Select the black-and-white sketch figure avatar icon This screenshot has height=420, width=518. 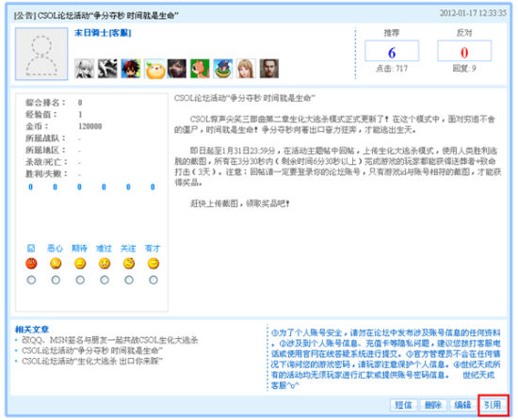[x=107, y=69]
